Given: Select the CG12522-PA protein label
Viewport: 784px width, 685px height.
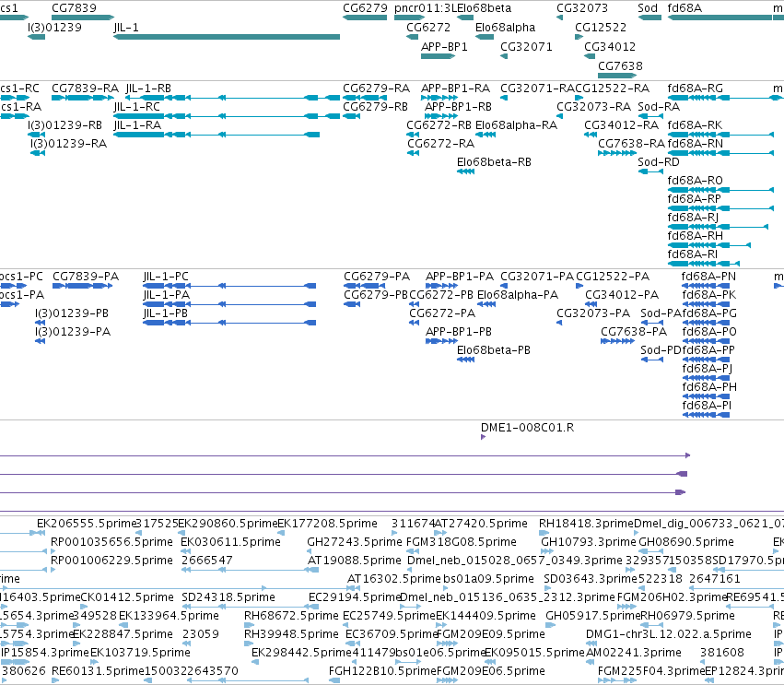Looking at the screenshot, I should pos(613,277).
